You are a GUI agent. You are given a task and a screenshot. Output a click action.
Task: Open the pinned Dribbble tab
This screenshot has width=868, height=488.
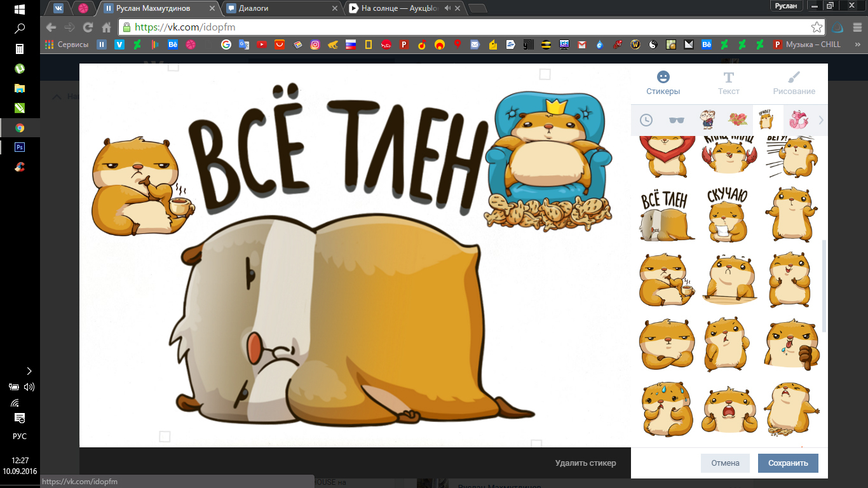[83, 8]
